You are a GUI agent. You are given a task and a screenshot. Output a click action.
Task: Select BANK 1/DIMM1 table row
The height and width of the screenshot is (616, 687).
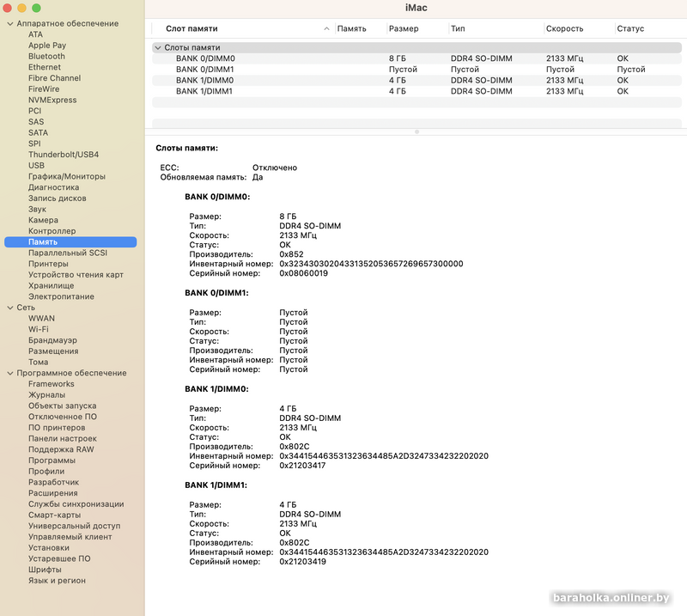[x=416, y=91]
